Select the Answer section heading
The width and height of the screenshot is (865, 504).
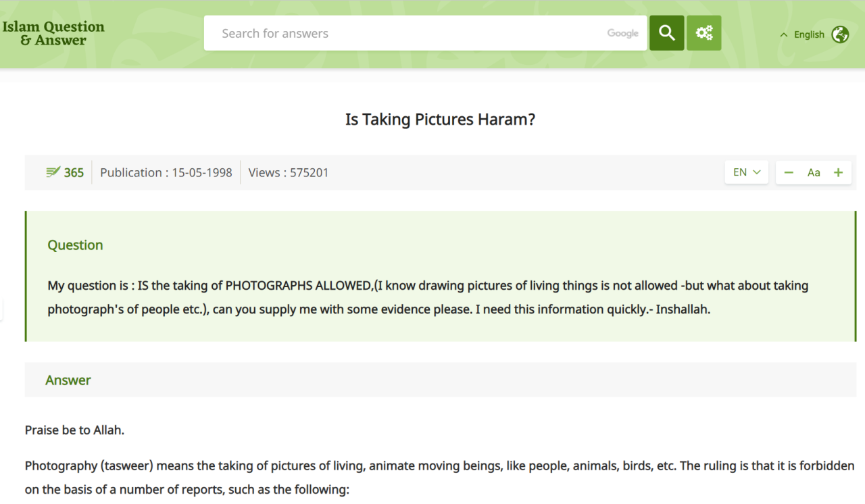coord(68,380)
